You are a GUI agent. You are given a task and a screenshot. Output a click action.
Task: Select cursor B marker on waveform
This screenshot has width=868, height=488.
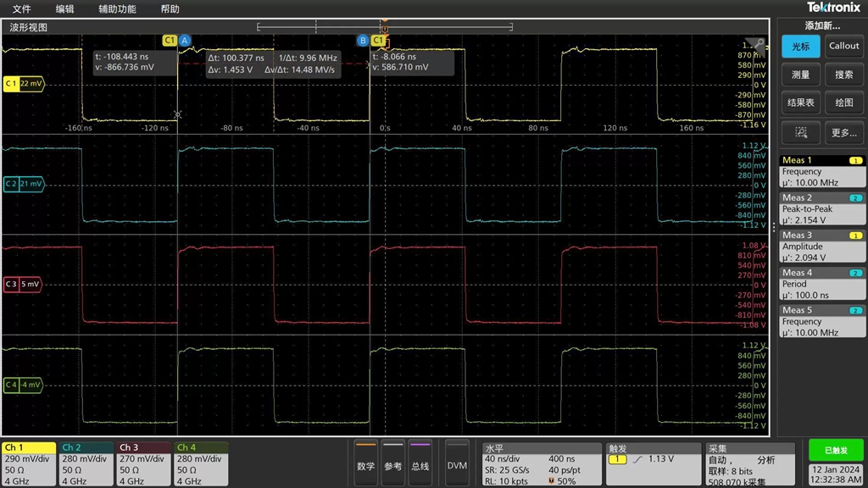point(363,40)
